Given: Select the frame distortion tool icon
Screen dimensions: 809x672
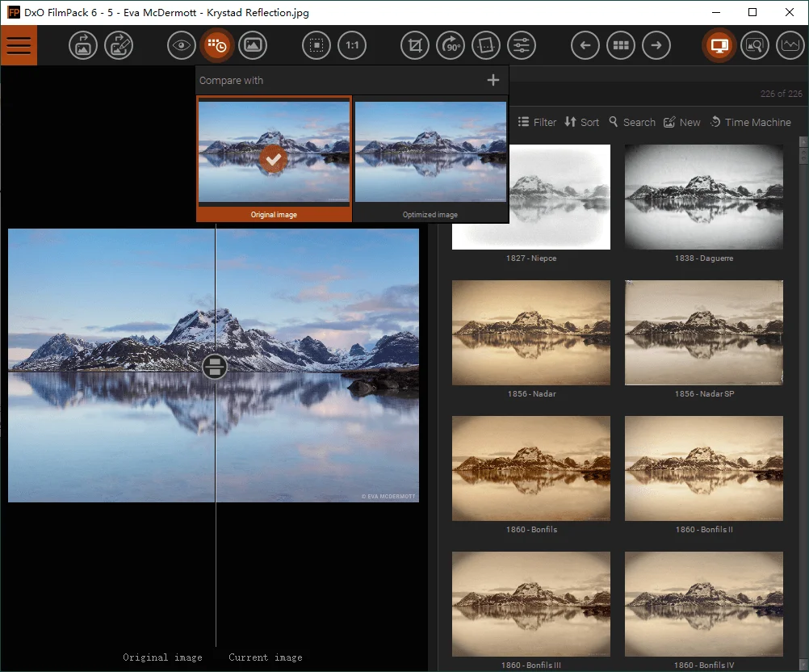Looking at the screenshot, I should 486,45.
